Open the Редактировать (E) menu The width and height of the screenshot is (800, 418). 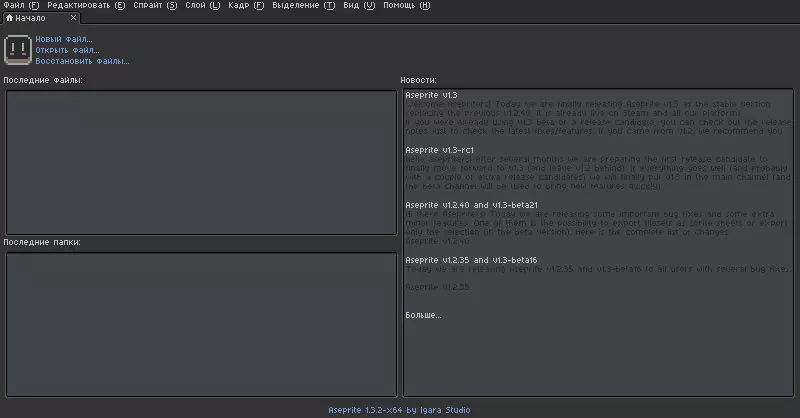click(x=86, y=5)
